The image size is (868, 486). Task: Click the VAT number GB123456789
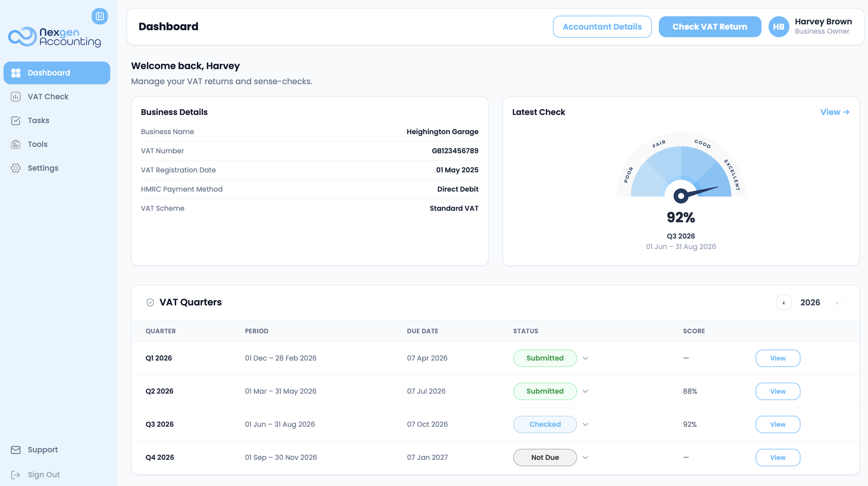[x=455, y=151]
